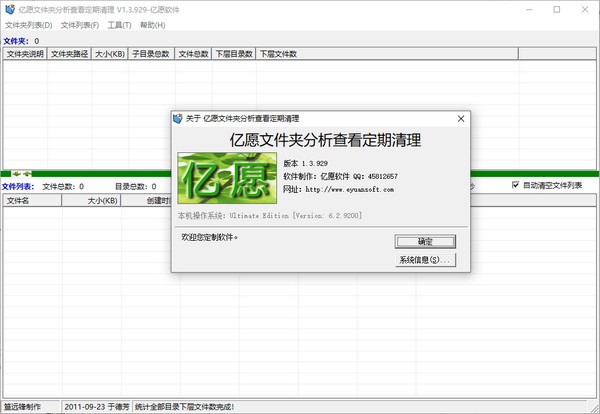The image size is (600, 414).
Task: Click the 下层目录数 column header
Action: pyautogui.click(x=234, y=54)
